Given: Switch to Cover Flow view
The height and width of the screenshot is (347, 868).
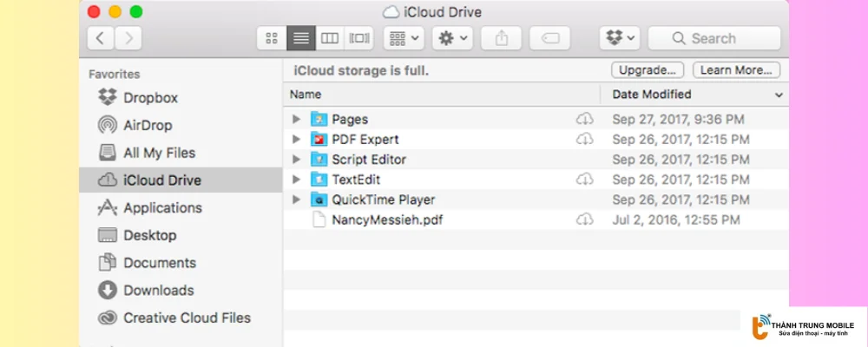Looking at the screenshot, I should 359,38.
